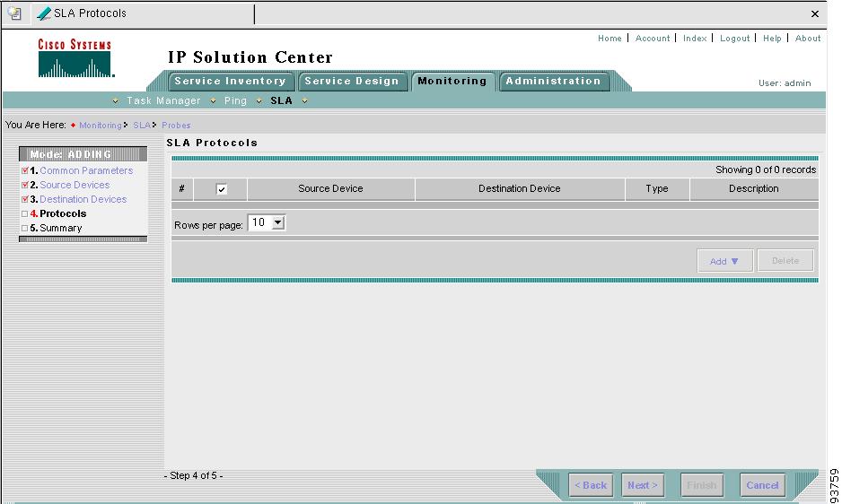Click the Mode: ADDING panel header
Viewport: 842px width, 504px height.
[83, 154]
